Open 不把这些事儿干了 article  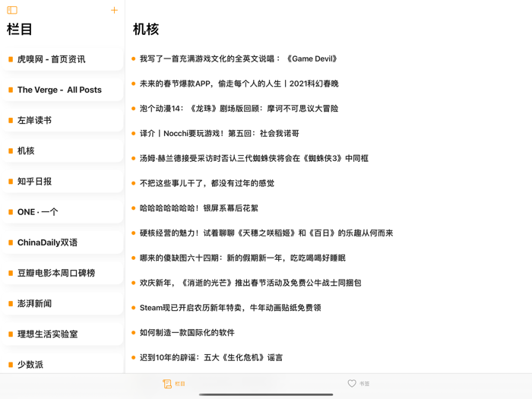203,183
